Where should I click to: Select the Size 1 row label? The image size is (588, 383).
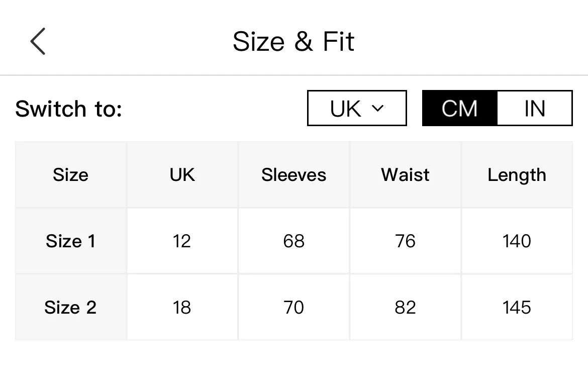point(70,241)
